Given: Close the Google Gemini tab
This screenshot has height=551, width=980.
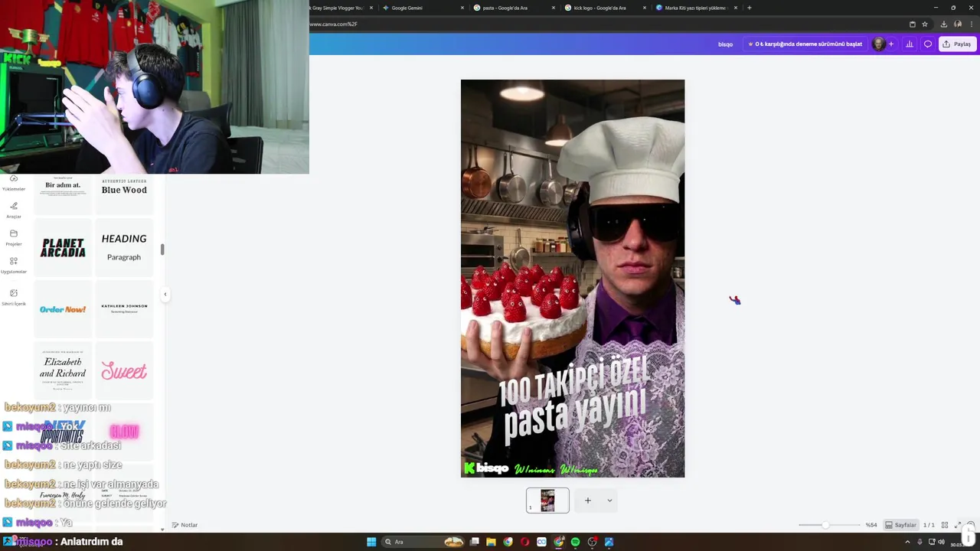Looking at the screenshot, I should pyautogui.click(x=462, y=8).
